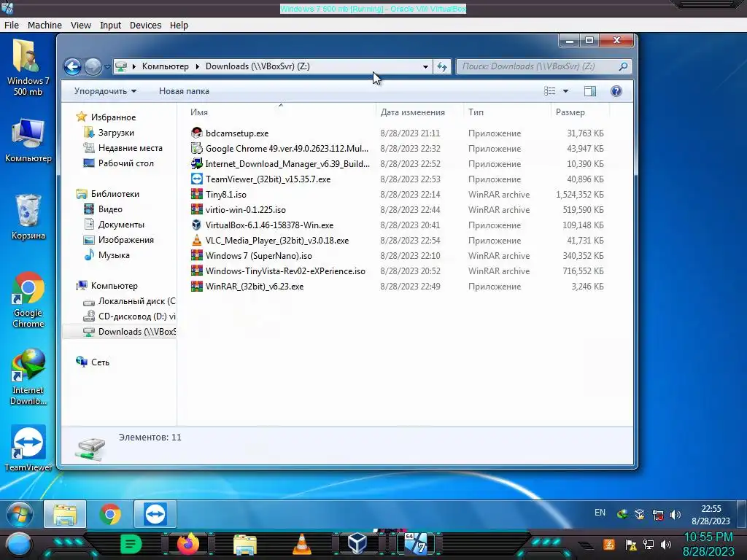Click the Explorer back arrow button
Image resolution: width=747 pixels, height=560 pixels.
point(73,66)
